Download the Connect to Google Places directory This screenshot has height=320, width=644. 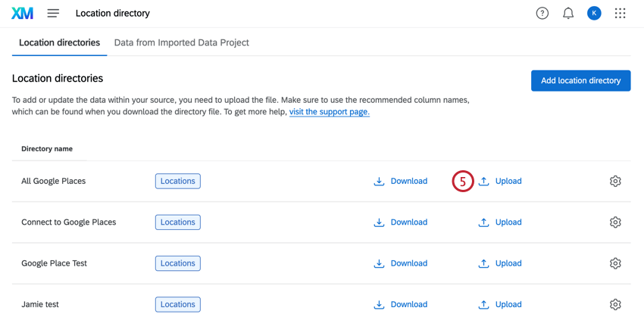(401, 222)
